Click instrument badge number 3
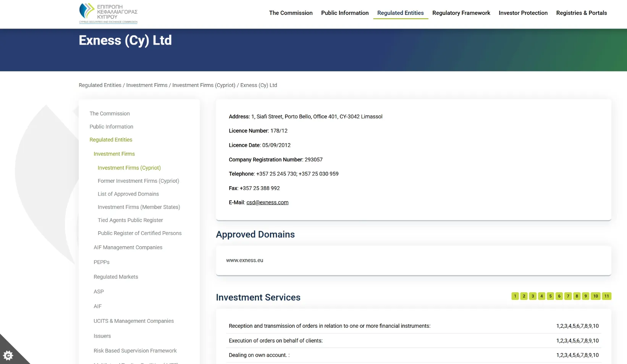The width and height of the screenshot is (627, 364). point(533,296)
